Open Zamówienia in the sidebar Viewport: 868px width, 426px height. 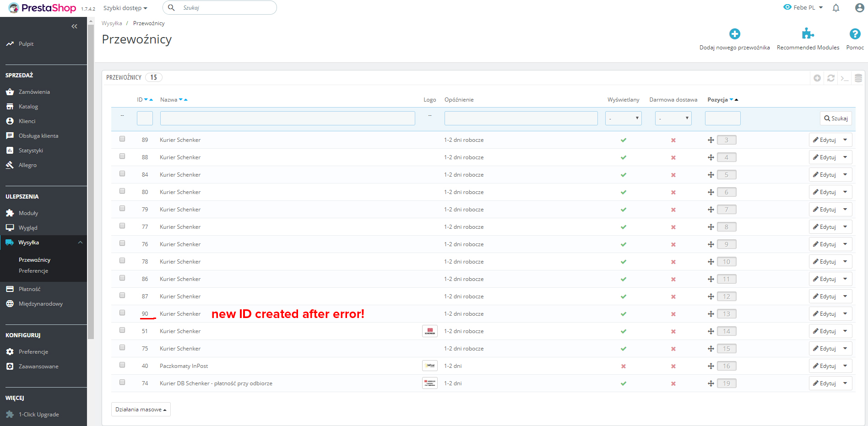(34, 92)
